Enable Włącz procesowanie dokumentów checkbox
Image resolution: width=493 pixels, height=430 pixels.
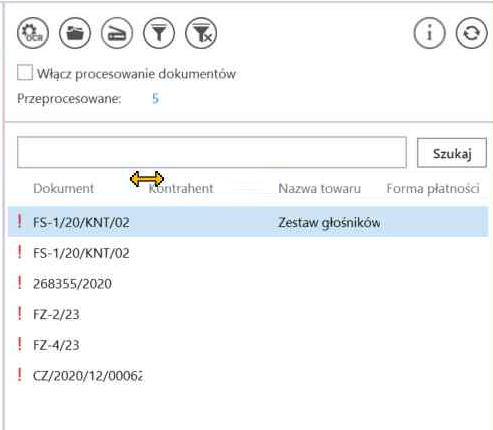point(25,73)
